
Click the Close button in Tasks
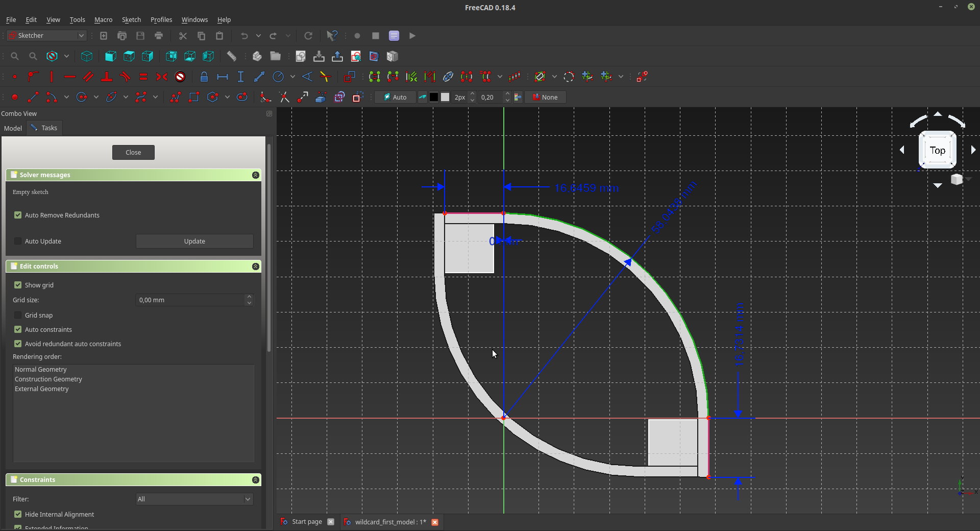point(133,152)
